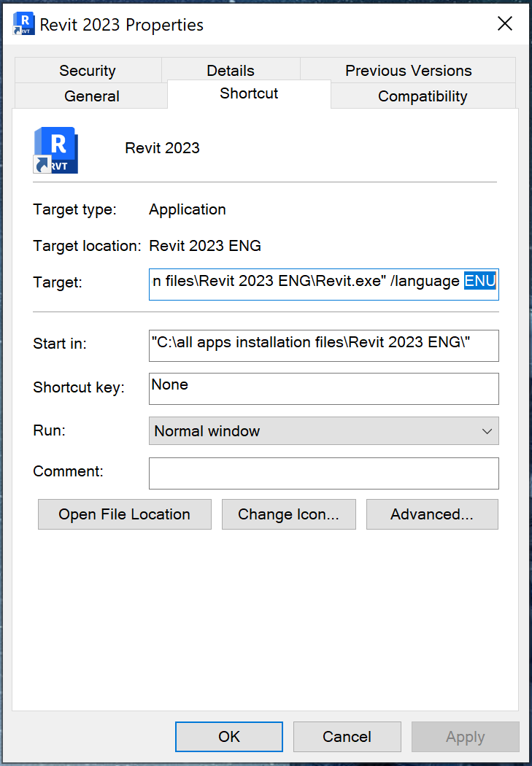This screenshot has height=766, width=532.
Task: Click the Revit icon in the title bar
Action: tap(23, 24)
